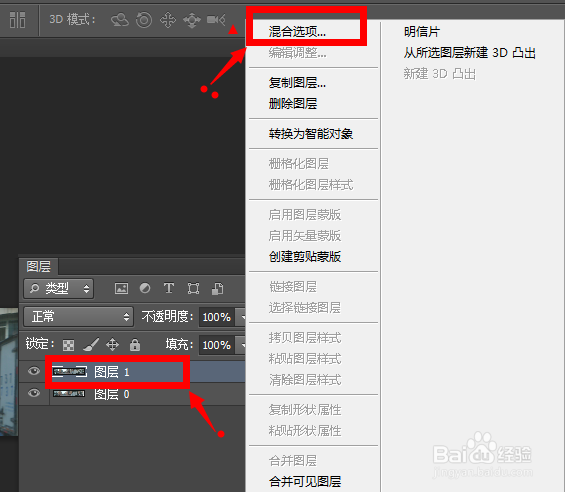Click the 填充 100% value field

pos(217,345)
